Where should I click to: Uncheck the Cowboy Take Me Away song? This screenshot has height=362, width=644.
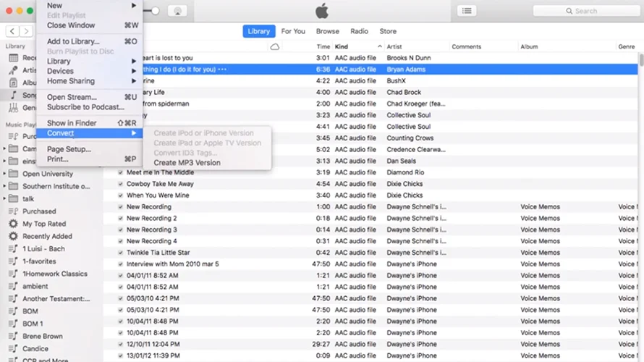tap(120, 184)
